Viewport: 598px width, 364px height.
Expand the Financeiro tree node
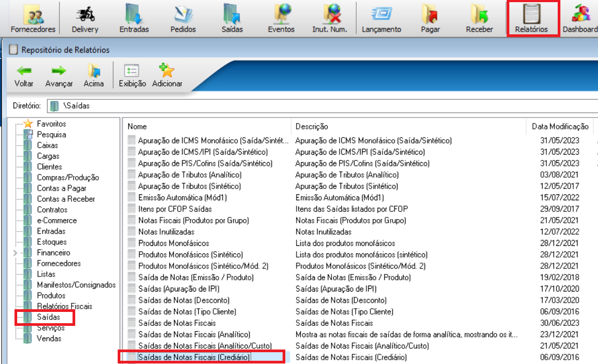point(15,253)
